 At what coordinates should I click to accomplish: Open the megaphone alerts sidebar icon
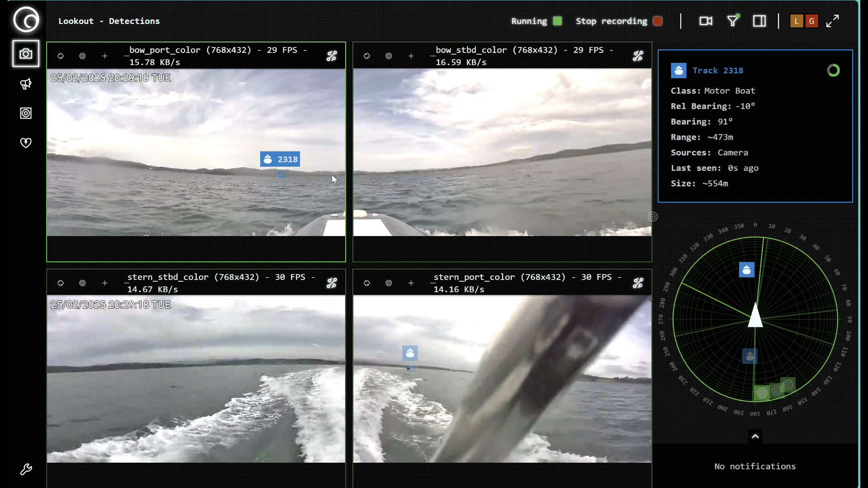point(26,84)
